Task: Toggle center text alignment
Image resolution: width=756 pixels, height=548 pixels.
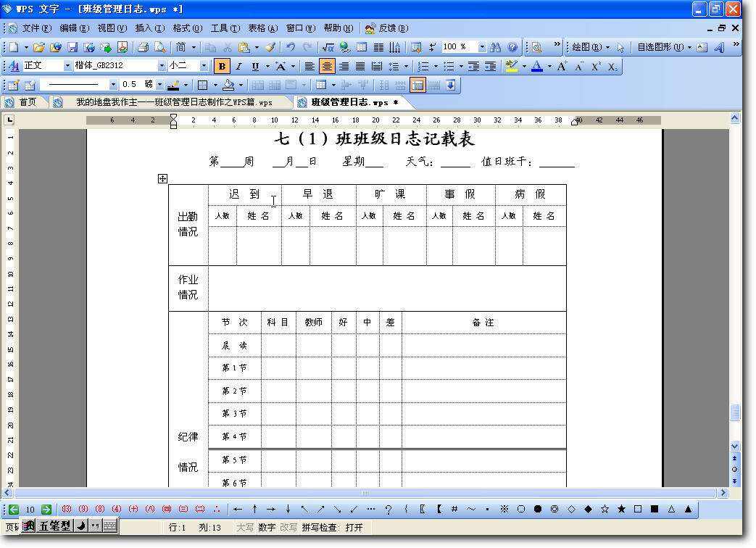Action: coord(328,66)
